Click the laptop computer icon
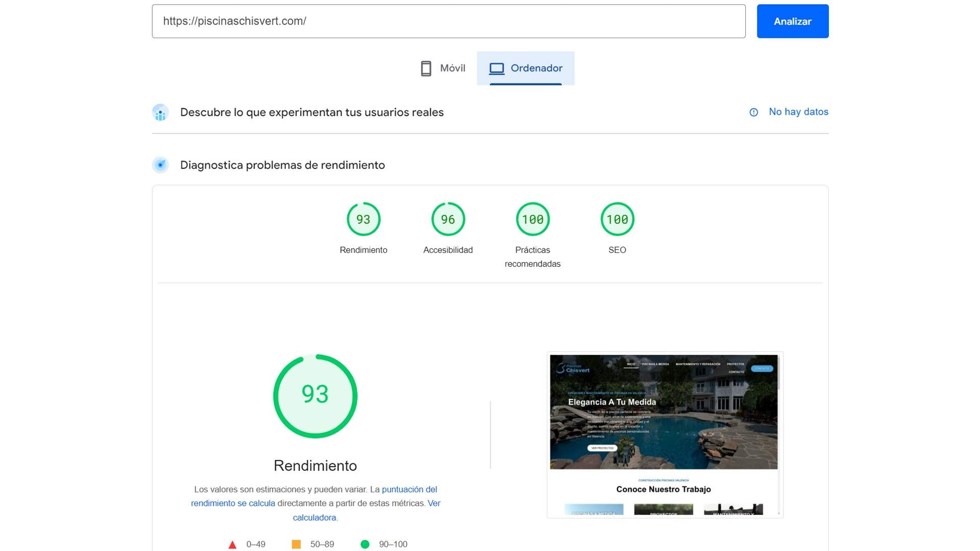Screen dimensions: 980x551 (x=496, y=68)
